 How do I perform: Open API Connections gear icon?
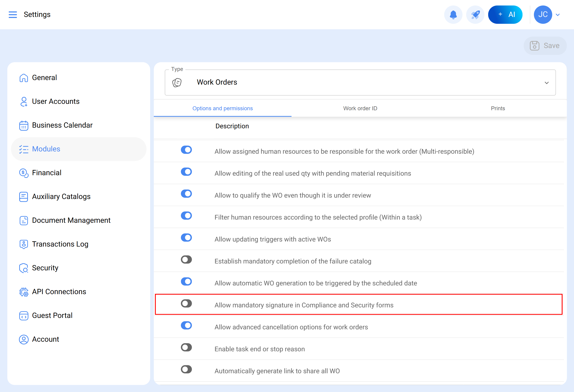pyautogui.click(x=24, y=292)
